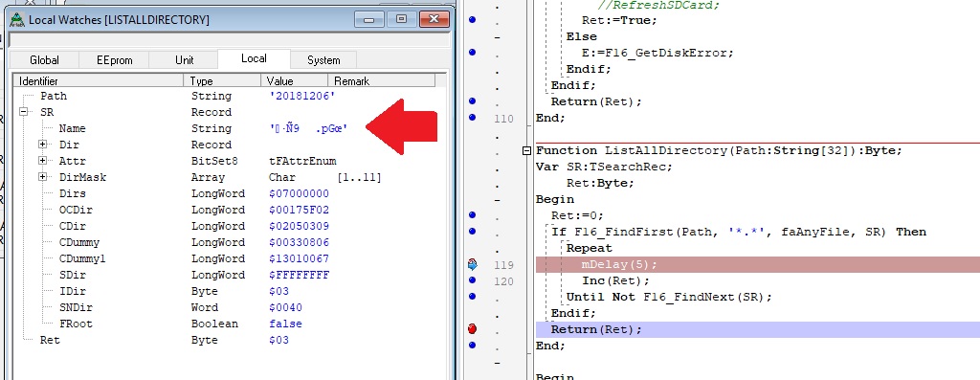Toggle breakpoint dot beside Ret:=0 line

pyautogui.click(x=473, y=215)
